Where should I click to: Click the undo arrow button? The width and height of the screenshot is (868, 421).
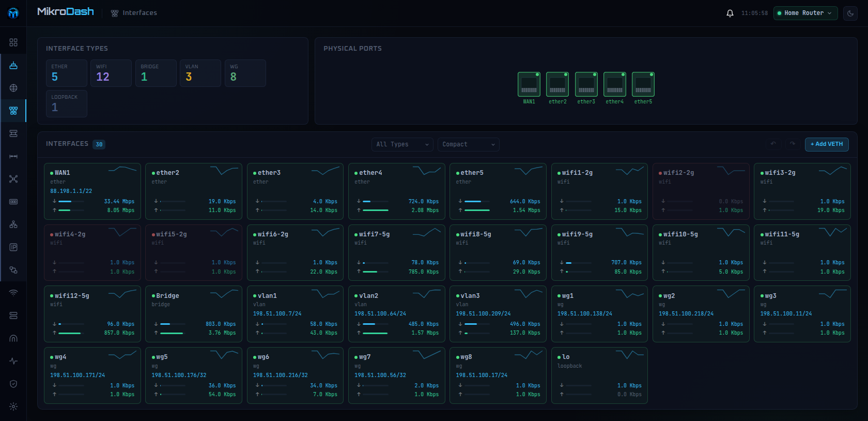[773, 144]
